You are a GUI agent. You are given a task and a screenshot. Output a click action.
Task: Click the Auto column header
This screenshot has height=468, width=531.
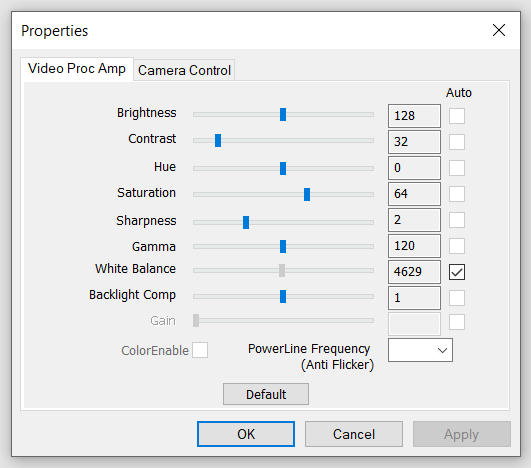459,92
